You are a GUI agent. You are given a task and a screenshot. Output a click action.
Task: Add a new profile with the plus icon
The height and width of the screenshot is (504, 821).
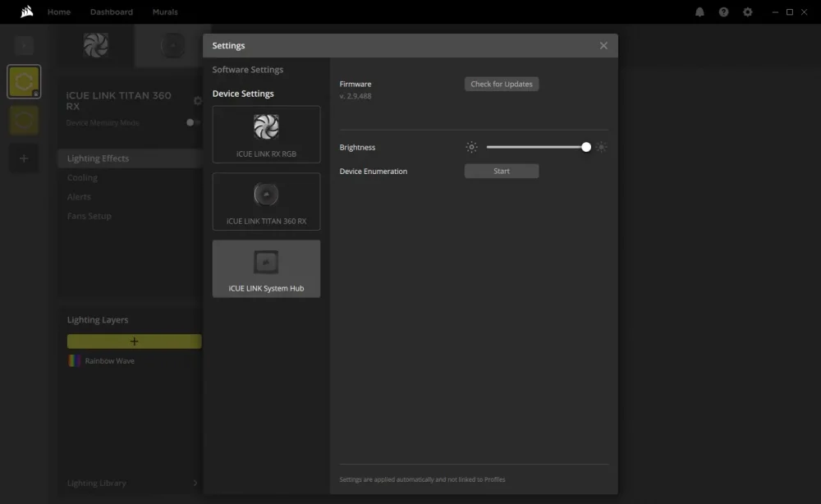(24, 158)
